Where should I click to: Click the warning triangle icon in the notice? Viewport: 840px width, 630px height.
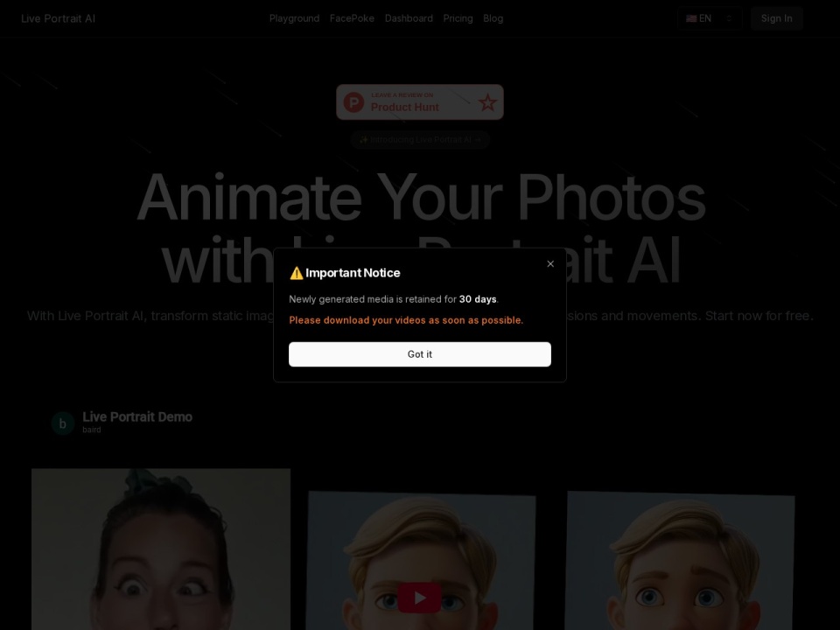click(x=297, y=273)
